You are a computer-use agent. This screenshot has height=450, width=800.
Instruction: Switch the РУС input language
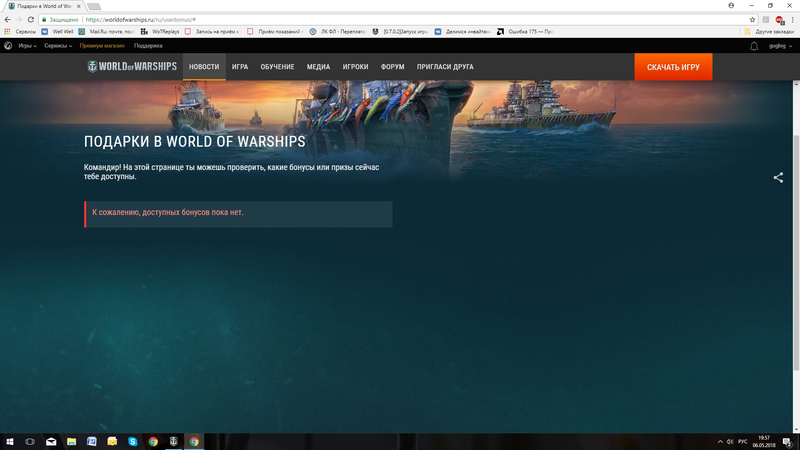coord(742,442)
